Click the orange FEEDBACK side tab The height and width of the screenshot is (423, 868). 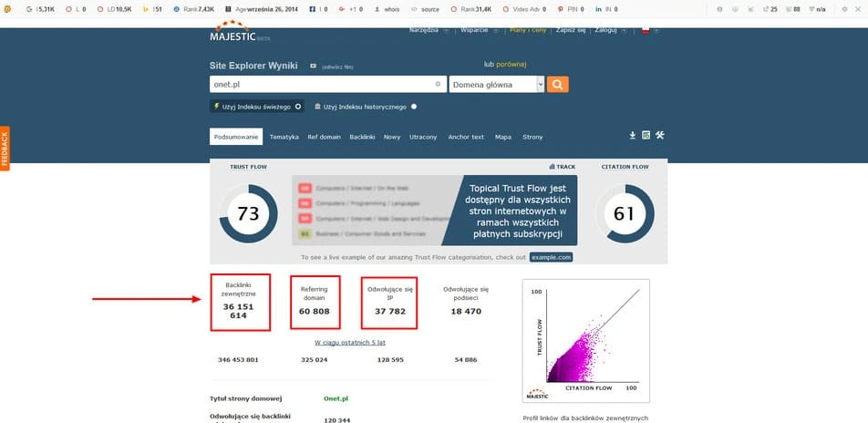click(5, 149)
